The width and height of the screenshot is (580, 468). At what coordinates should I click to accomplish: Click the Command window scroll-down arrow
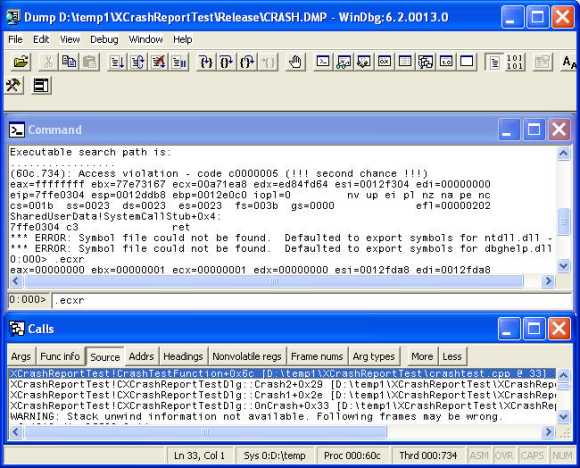[563, 266]
